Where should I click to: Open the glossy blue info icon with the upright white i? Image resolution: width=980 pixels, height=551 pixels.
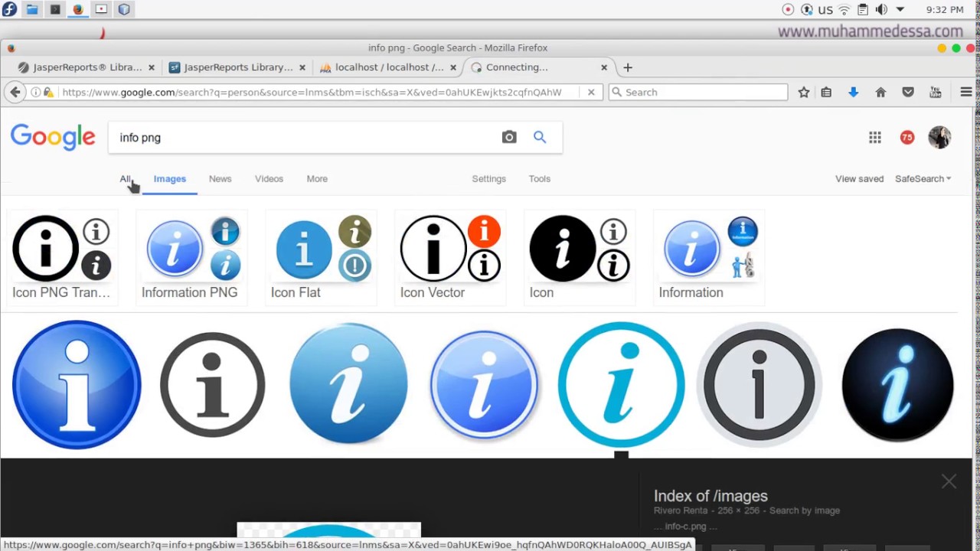[x=77, y=384]
